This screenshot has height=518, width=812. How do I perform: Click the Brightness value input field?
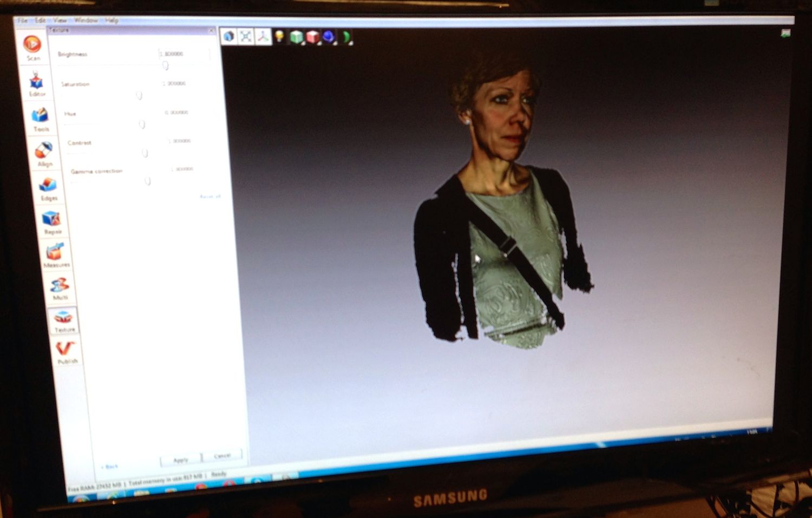point(183,54)
